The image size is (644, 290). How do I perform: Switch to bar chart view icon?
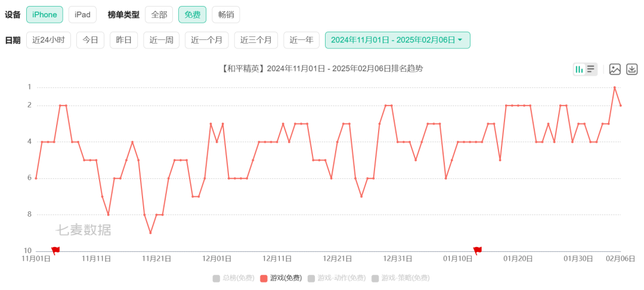580,69
